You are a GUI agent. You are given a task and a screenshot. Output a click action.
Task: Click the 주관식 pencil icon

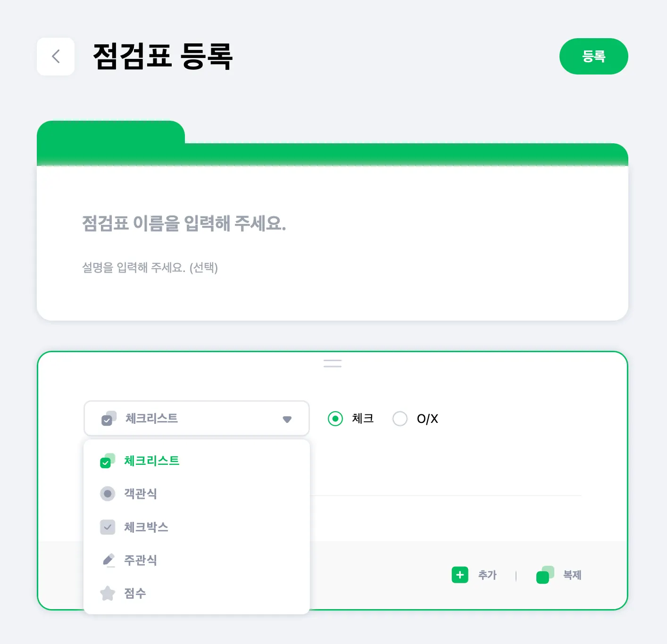(108, 560)
